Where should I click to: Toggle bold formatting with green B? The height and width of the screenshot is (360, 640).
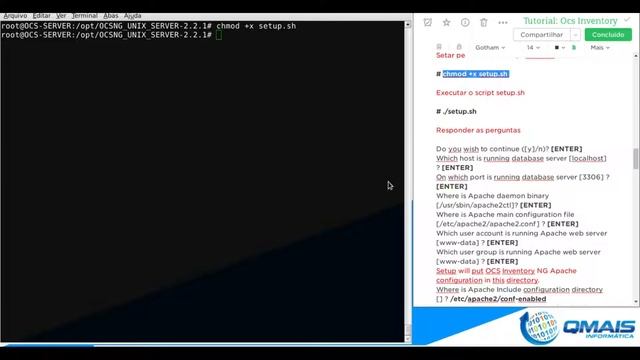pos(573,47)
